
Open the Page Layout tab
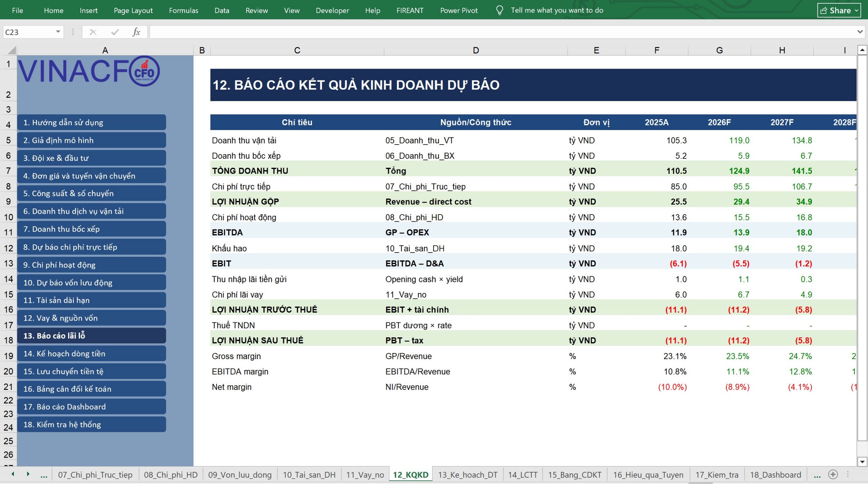[x=133, y=10]
